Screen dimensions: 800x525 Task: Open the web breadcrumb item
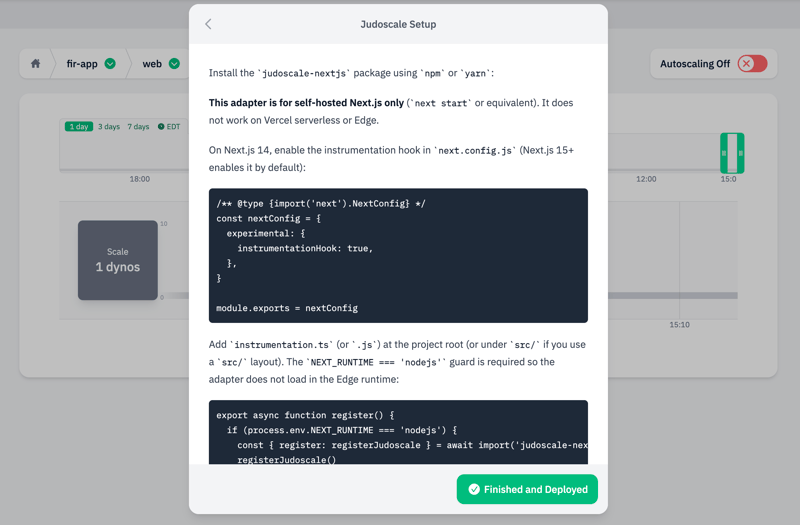(x=152, y=64)
